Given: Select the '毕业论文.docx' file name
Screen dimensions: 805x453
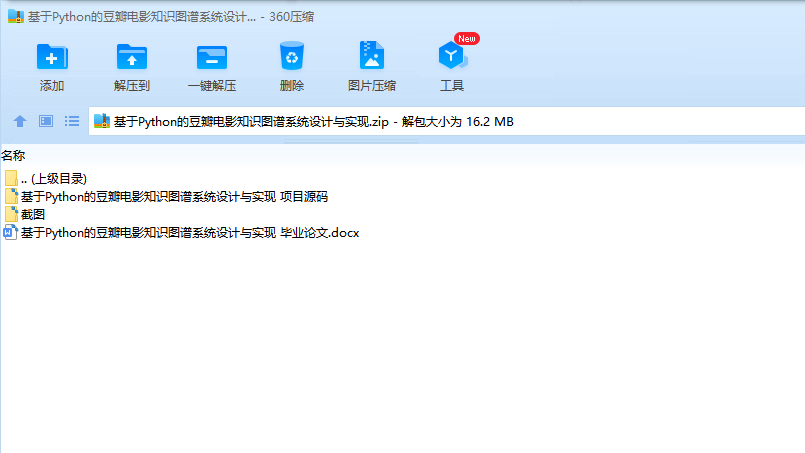Looking at the screenshot, I should [x=190, y=233].
